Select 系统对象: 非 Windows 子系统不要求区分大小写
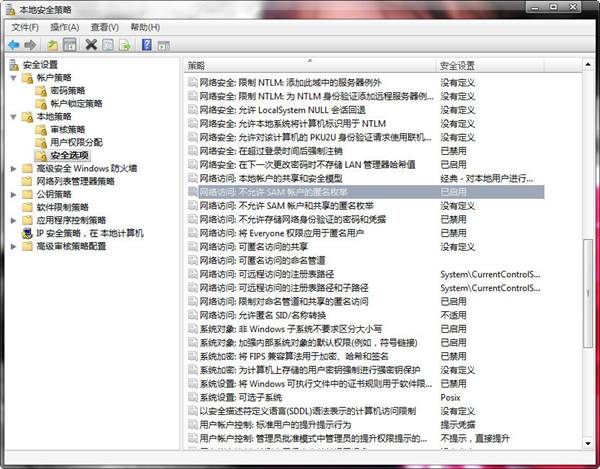This screenshot has width=600, height=469. pyautogui.click(x=291, y=329)
